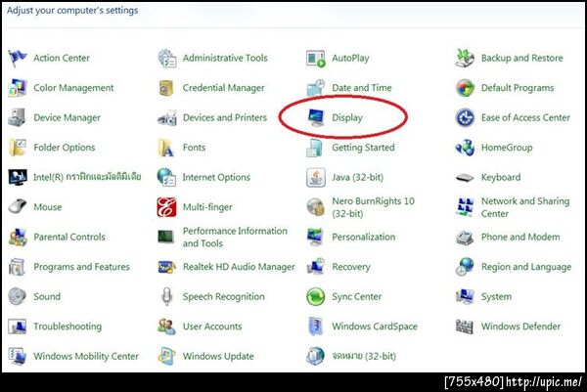Image resolution: width=587 pixels, height=392 pixels.
Task: Click the Java coffee cup icon
Action: [316, 177]
